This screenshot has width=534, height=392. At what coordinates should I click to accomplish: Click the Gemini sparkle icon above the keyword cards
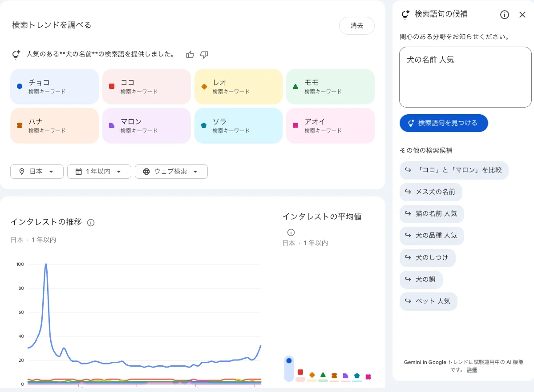(16, 54)
